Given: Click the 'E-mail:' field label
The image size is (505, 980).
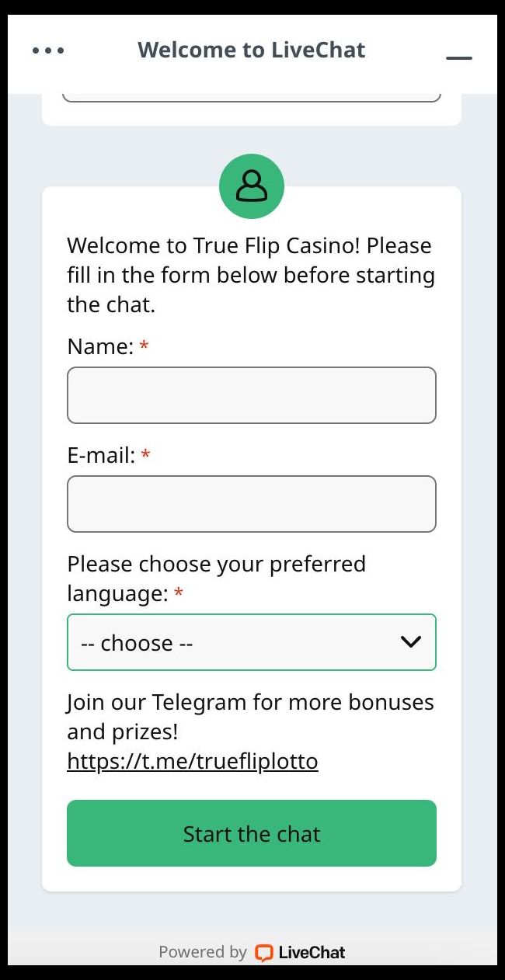Looking at the screenshot, I should click(x=101, y=455).
